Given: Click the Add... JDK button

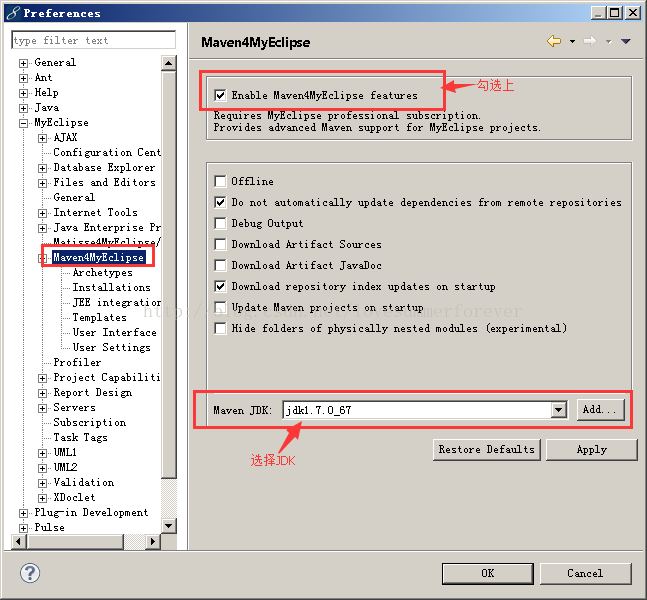Looking at the screenshot, I should coord(600,409).
